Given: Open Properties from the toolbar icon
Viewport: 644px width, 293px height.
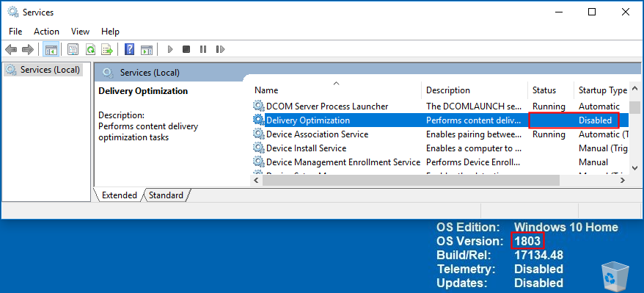Looking at the screenshot, I should point(73,50).
